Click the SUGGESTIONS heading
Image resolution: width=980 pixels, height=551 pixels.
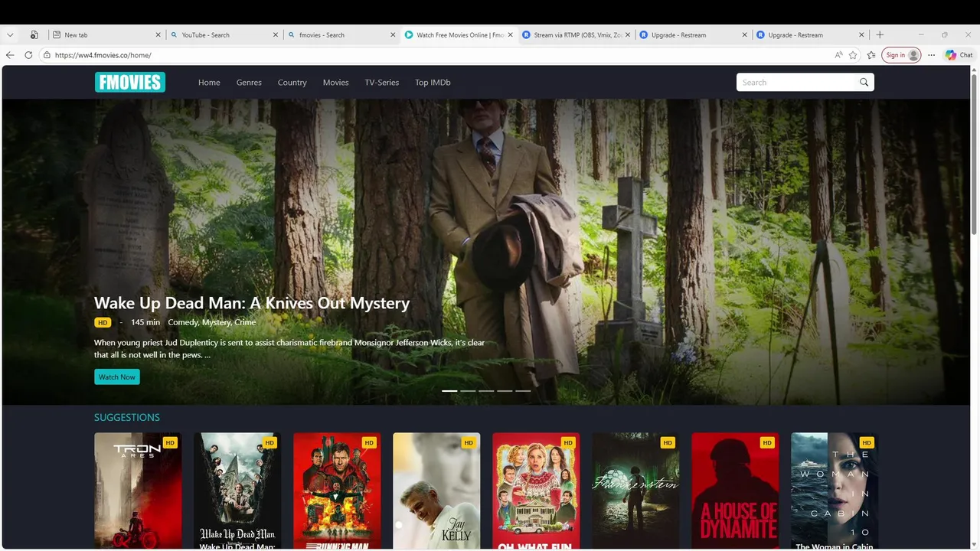click(127, 417)
